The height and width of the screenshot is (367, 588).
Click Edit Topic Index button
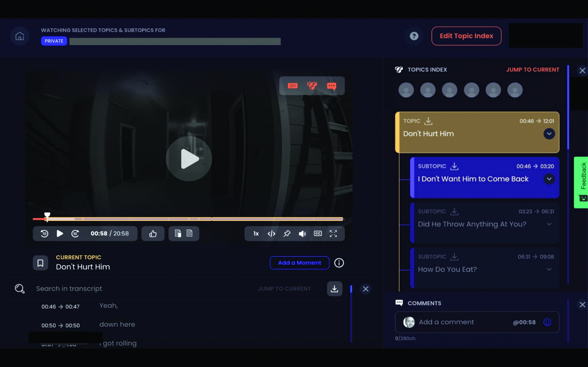pyautogui.click(x=466, y=36)
